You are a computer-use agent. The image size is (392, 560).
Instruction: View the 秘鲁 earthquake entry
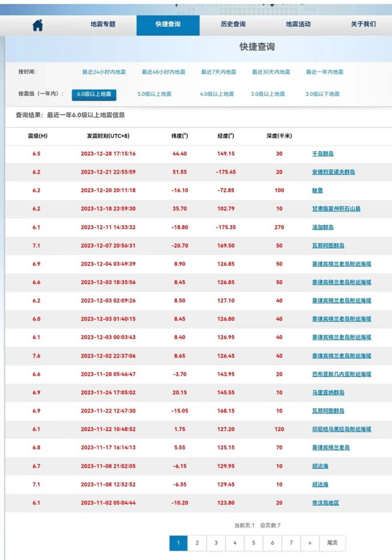point(317,190)
